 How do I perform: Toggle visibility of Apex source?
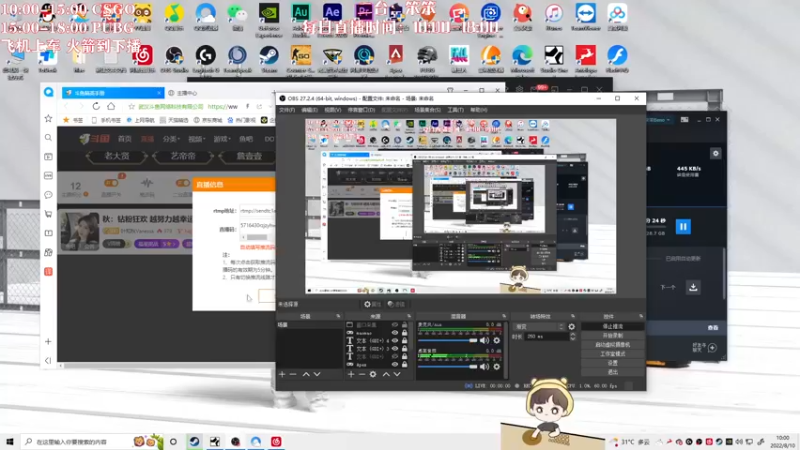pyautogui.click(x=394, y=364)
